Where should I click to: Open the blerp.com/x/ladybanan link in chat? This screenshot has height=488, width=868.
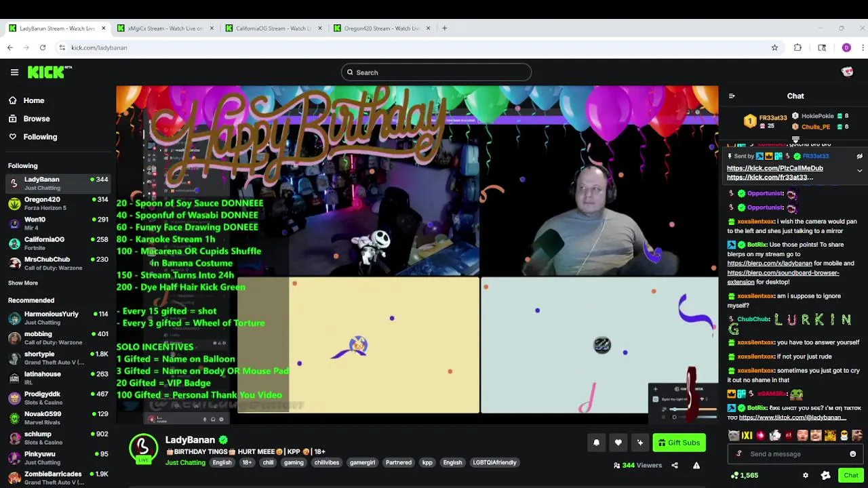[770, 264]
